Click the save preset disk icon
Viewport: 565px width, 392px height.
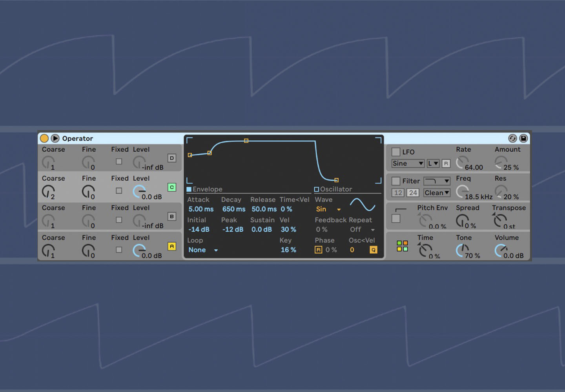click(x=523, y=138)
